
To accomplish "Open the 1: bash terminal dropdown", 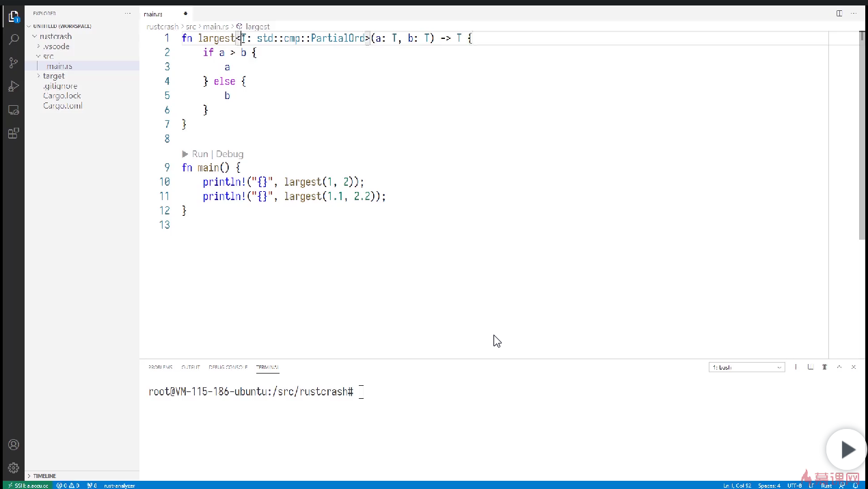I will [x=746, y=367].
